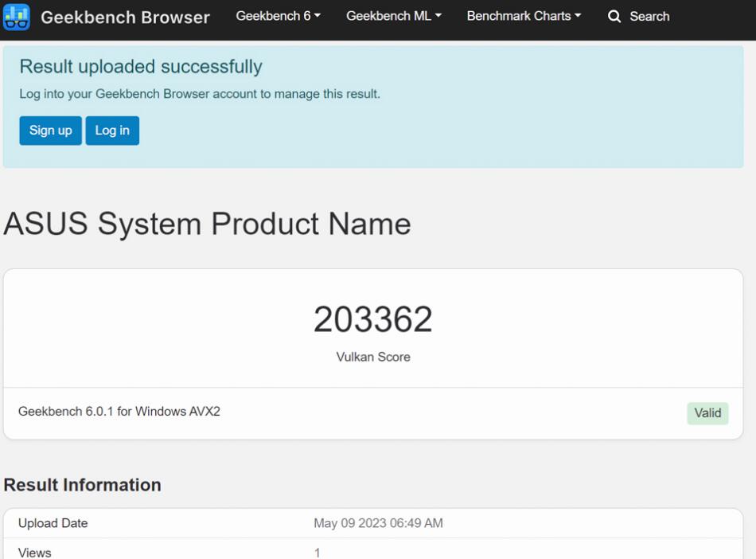Click the Result uploaded successfully heading
Viewport: 756px width, 559px height.
(141, 67)
